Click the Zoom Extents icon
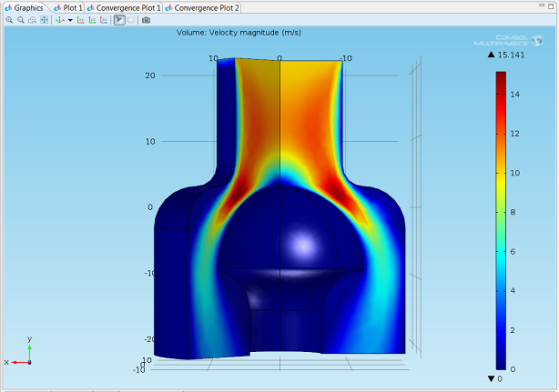The width and height of the screenshot is (559, 392). (44, 20)
